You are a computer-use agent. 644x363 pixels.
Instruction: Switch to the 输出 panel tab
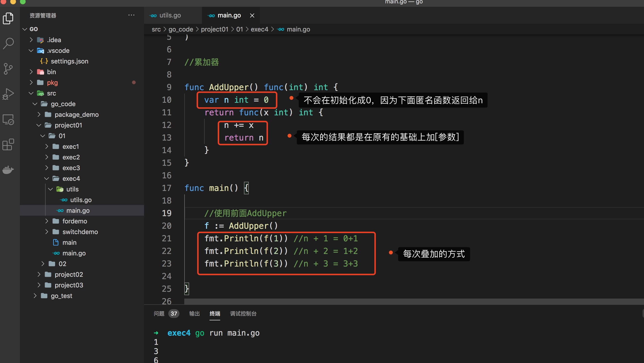[194, 314]
